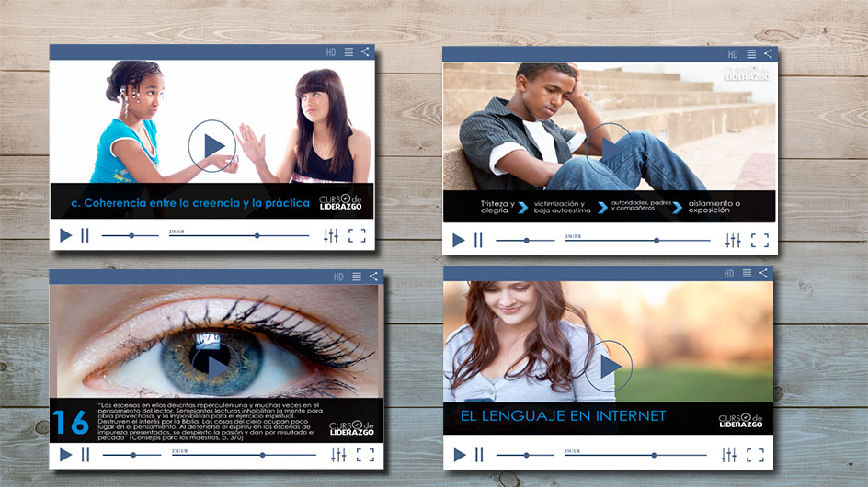Adjust volume slider in El Lenguaje en Internet player
The width and height of the screenshot is (868, 487).
(x=525, y=455)
